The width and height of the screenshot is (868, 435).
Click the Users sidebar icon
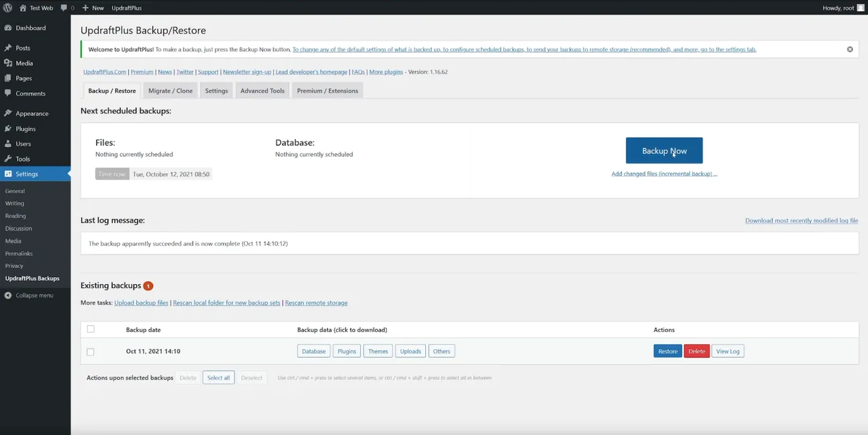8,144
